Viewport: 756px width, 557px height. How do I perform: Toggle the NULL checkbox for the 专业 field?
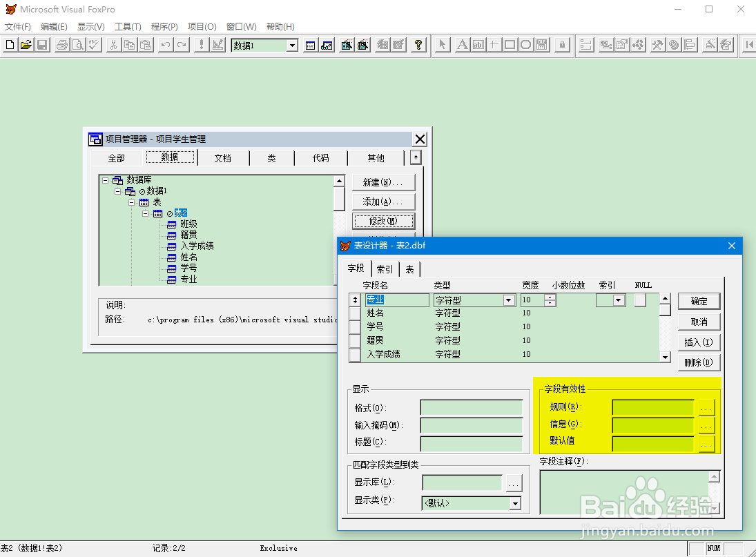(640, 300)
